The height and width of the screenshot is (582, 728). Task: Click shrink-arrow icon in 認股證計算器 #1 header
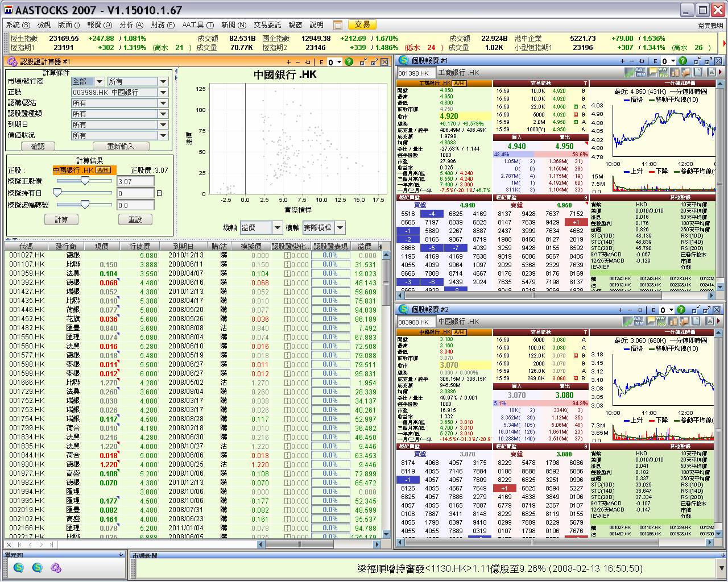363,62
